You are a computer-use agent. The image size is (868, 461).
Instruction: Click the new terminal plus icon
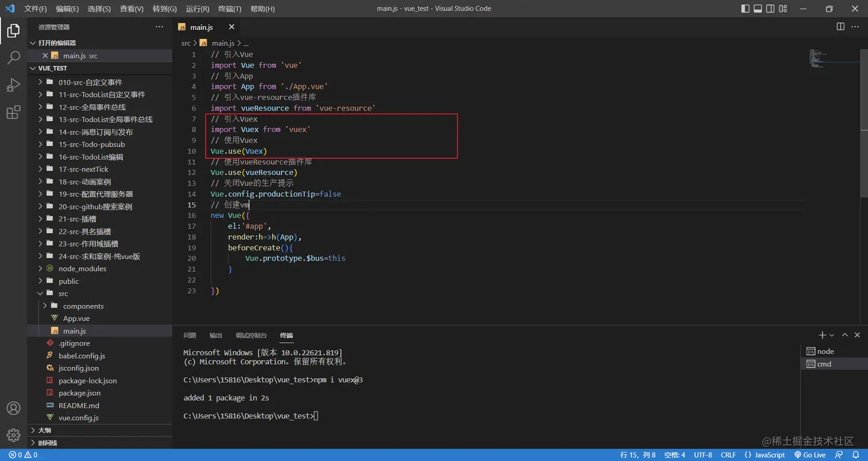click(x=822, y=335)
